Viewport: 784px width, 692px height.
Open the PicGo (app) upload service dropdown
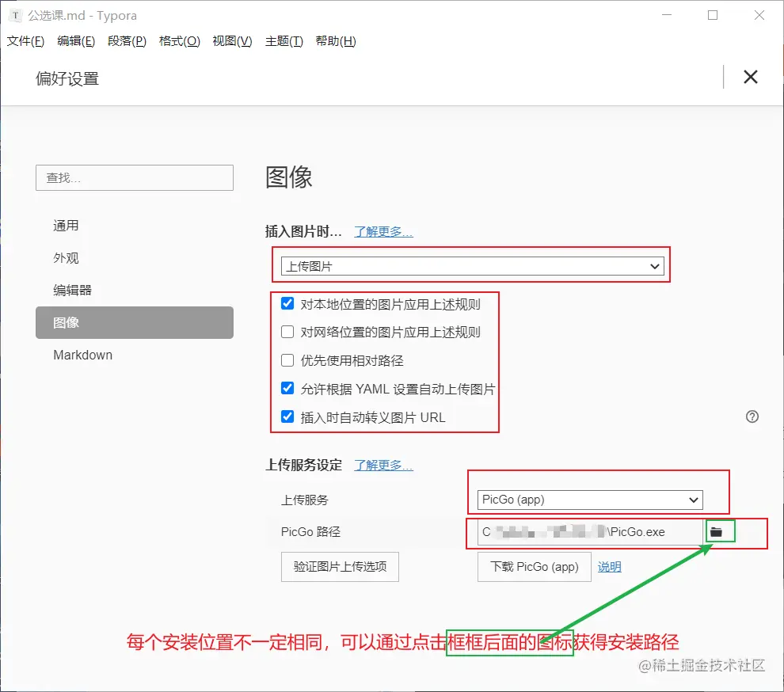tap(590, 500)
